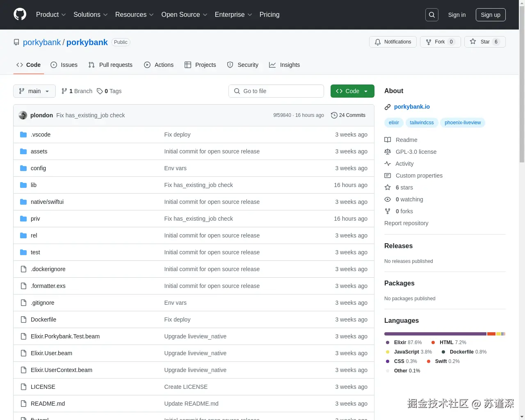525x420 pixels.
Task: Click the Go to file search field
Action: pyautogui.click(x=276, y=91)
